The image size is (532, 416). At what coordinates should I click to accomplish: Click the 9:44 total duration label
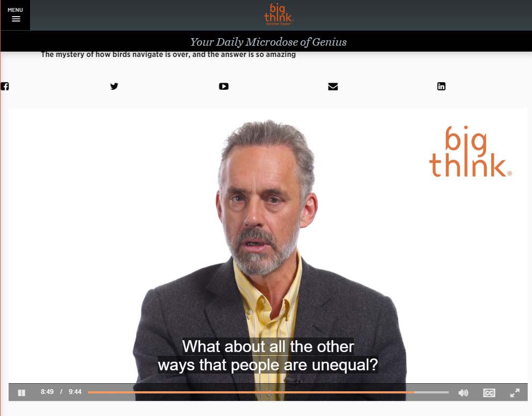(x=75, y=392)
